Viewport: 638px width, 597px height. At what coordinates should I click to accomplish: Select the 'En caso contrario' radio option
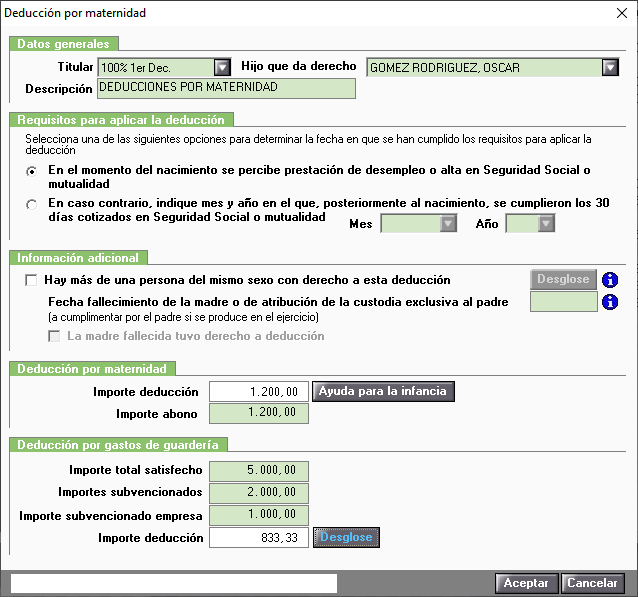(31, 204)
